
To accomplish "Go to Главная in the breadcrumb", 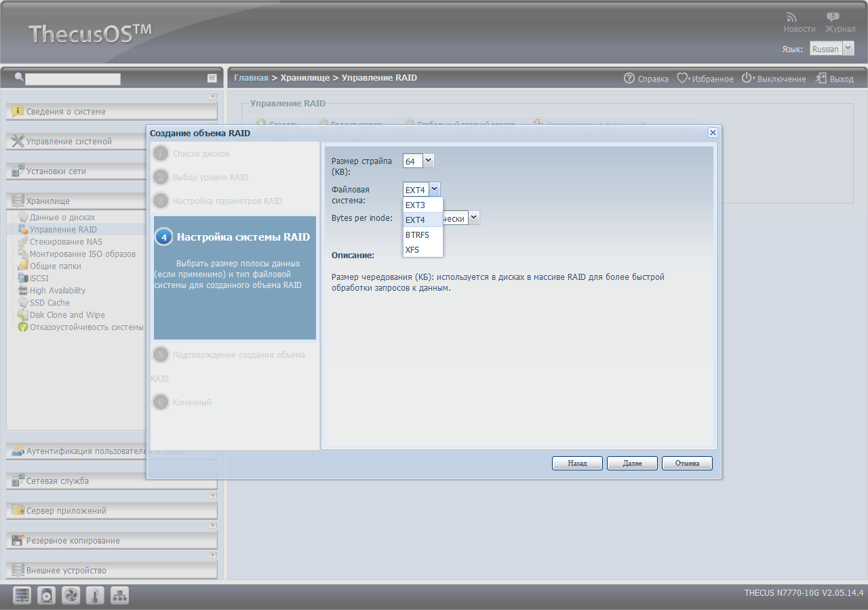I will pos(251,78).
